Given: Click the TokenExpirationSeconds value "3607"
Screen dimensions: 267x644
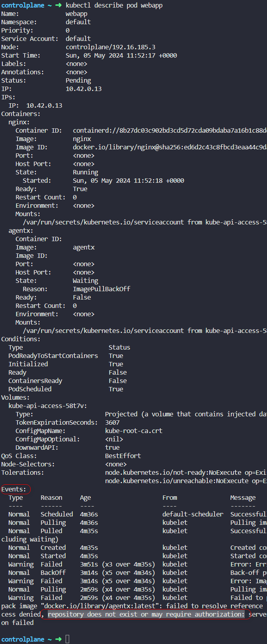Looking at the screenshot, I should (x=112, y=422).
